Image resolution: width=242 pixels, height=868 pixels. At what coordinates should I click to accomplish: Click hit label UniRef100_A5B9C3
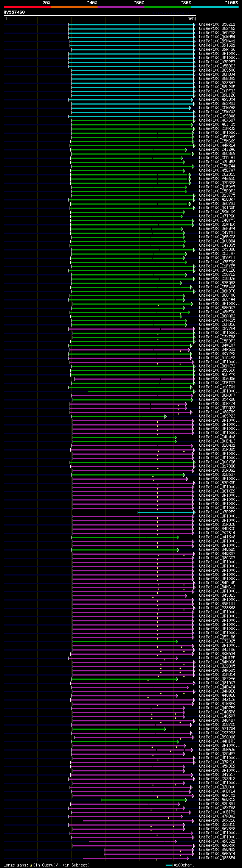pyautogui.click(x=217, y=66)
